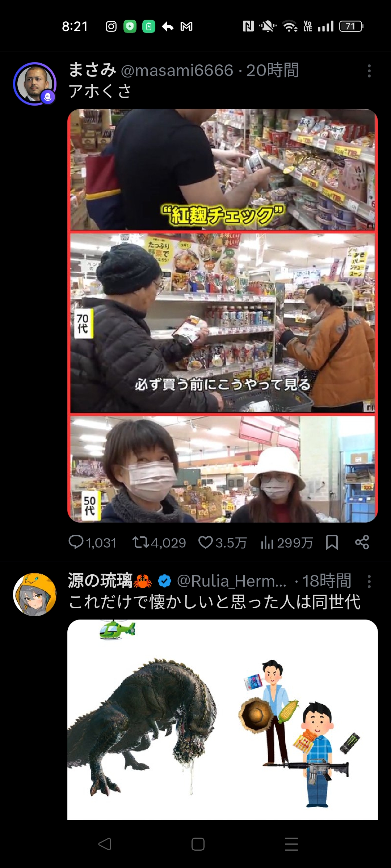
Task: Open Android recent apps menu button
Action: [291, 844]
